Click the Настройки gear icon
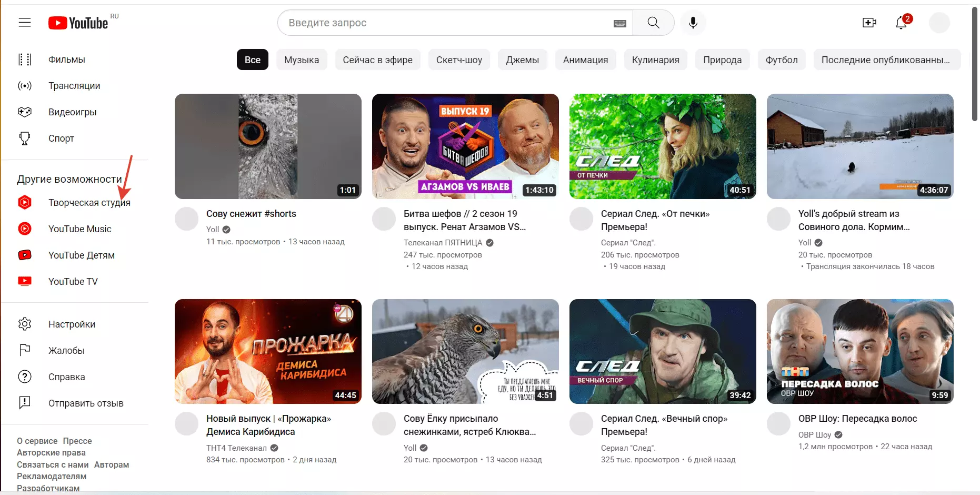 [25, 324]
